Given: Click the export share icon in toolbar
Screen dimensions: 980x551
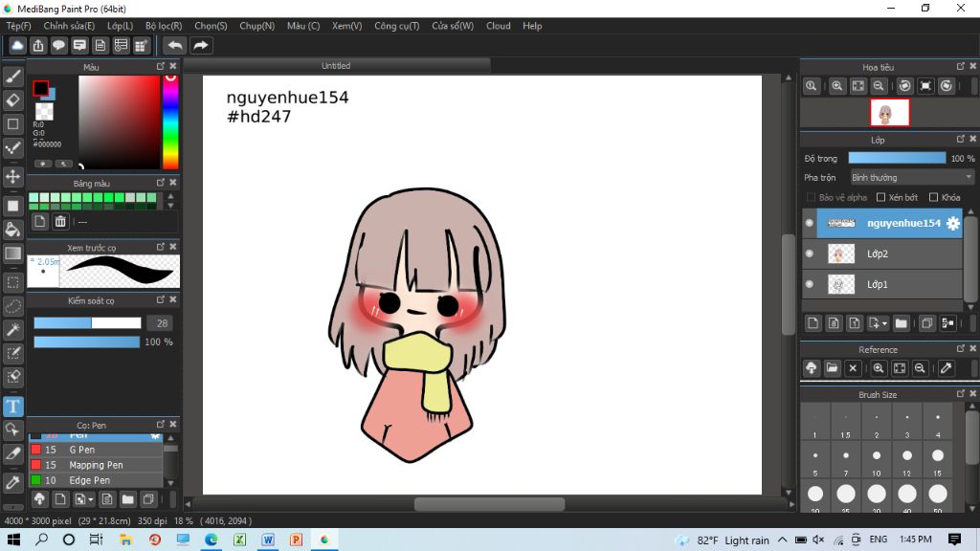Looking at the screenshot, I should [x=38, y=45].
